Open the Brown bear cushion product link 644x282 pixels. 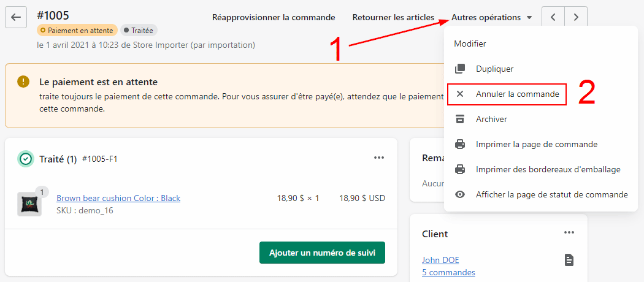118,198
